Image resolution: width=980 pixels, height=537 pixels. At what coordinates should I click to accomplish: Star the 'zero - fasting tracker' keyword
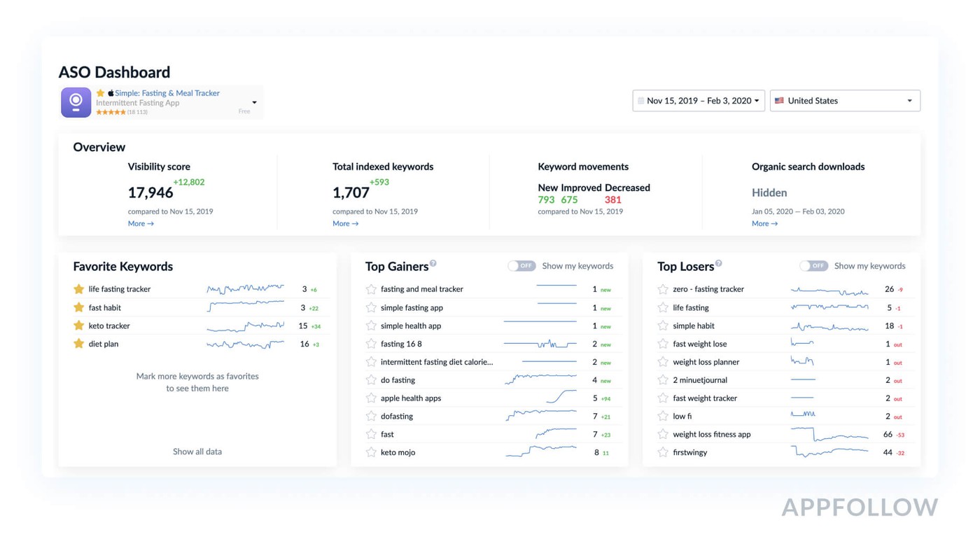click(663, 289)
